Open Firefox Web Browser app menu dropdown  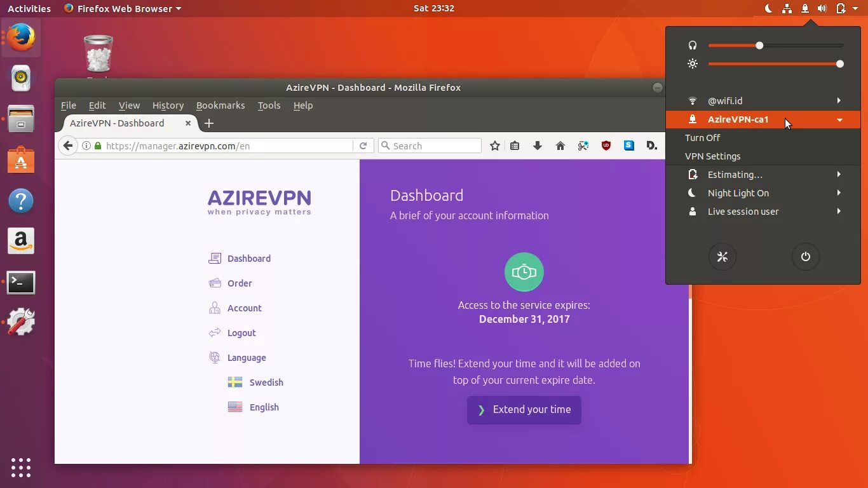[123, 8]
